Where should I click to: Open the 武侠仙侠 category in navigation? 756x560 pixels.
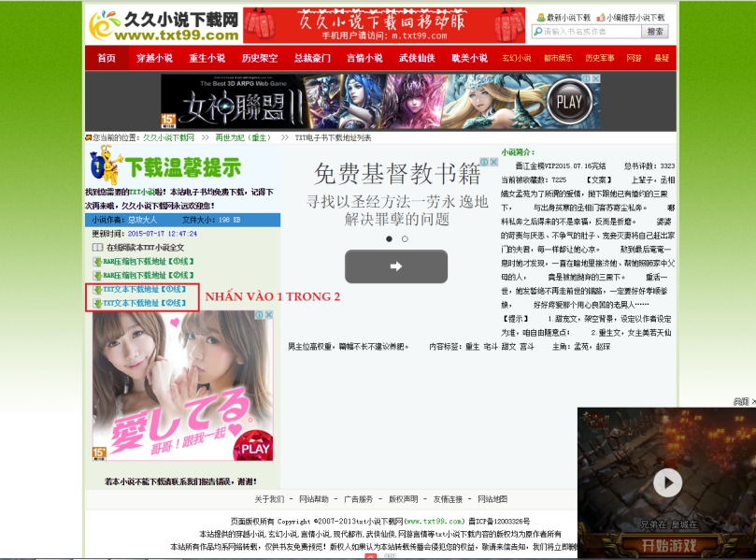point(417,58)
